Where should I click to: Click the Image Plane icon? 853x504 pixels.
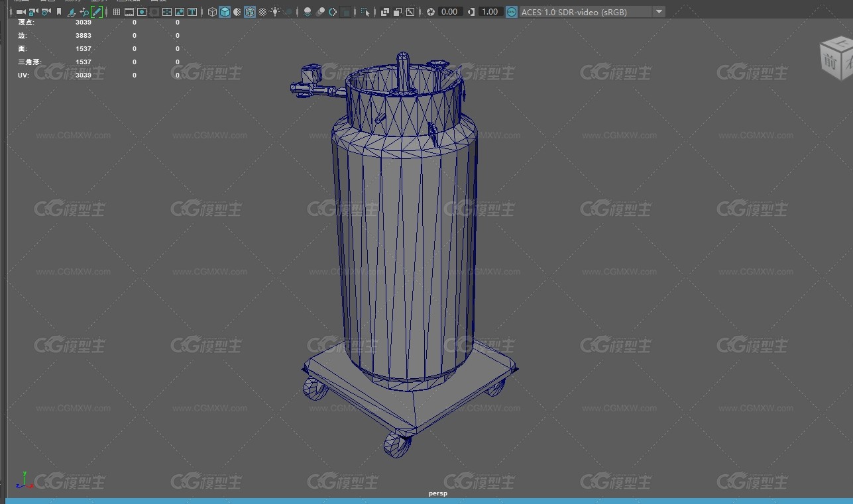click(72, 12)
